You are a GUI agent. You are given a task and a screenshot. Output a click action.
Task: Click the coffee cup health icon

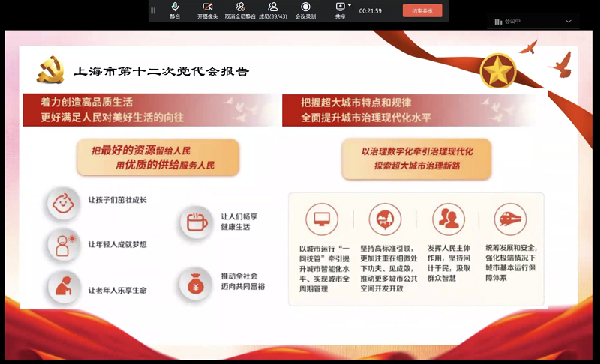pyautogui.click(x=196, y=222)
